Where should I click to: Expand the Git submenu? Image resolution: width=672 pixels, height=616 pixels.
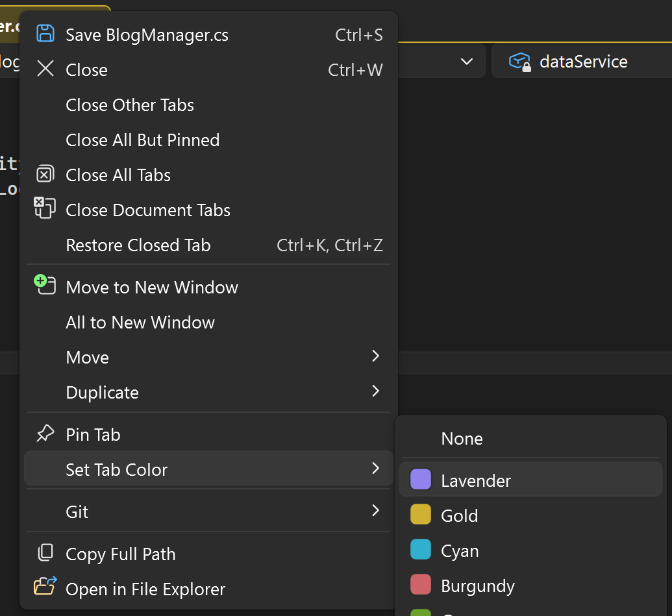click(376, 511)
